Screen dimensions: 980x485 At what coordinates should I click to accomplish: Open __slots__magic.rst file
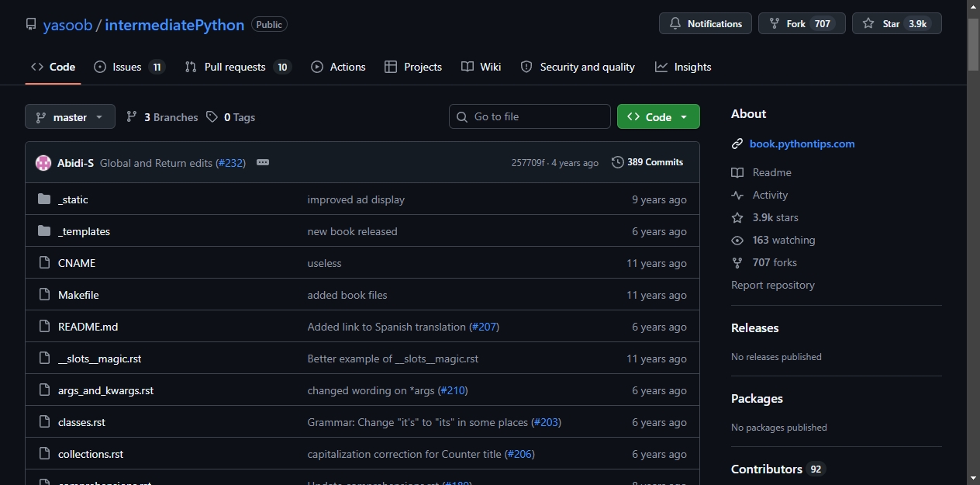coord(100,359)
